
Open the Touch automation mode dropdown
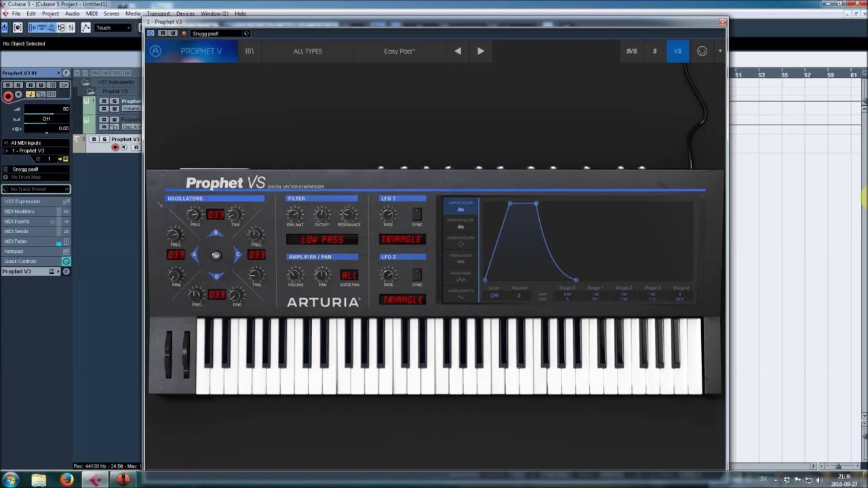(x=112, y=28)
